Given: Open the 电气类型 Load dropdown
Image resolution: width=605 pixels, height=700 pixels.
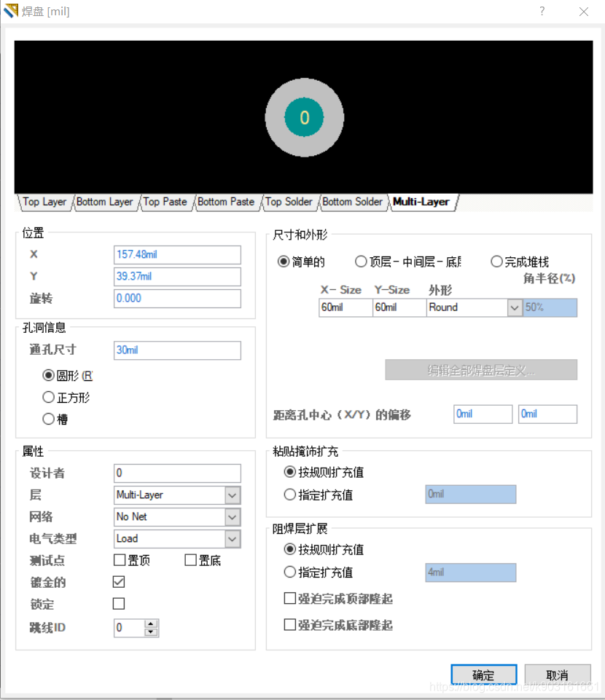Looking at the screenshot, I should coord(235,538).
